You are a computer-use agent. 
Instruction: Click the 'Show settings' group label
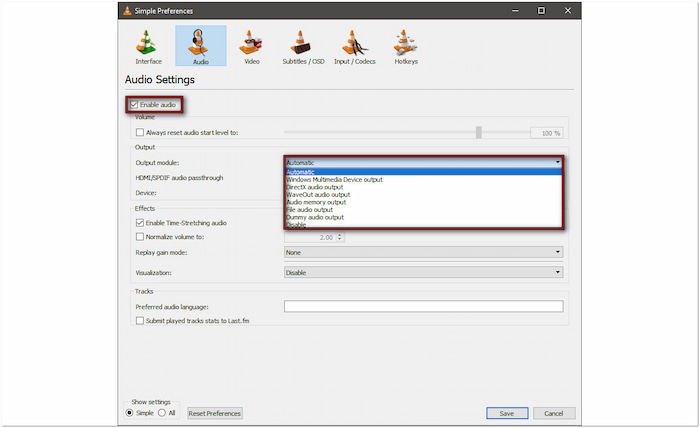(x=151, y=402)
